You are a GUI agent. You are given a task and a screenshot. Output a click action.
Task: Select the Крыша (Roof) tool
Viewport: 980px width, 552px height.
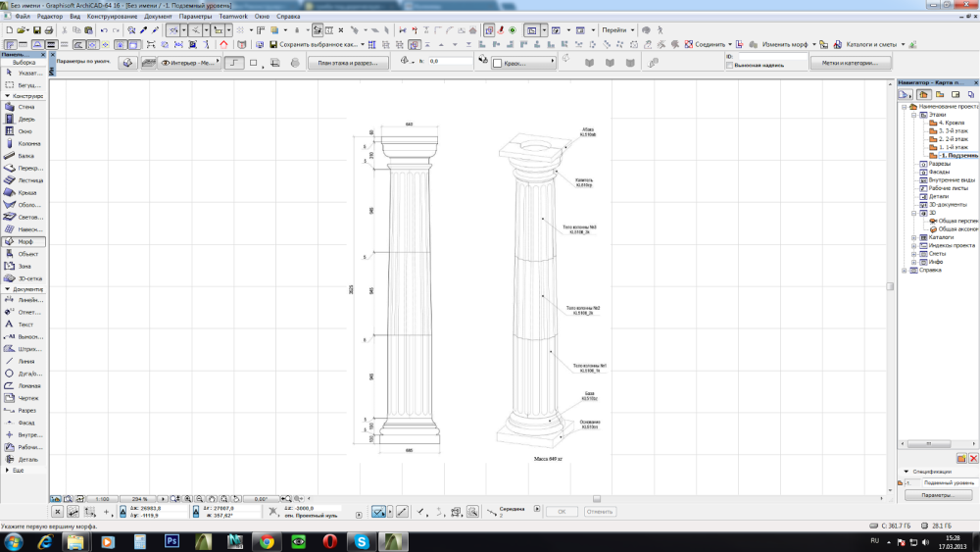[x=26, y=192]
